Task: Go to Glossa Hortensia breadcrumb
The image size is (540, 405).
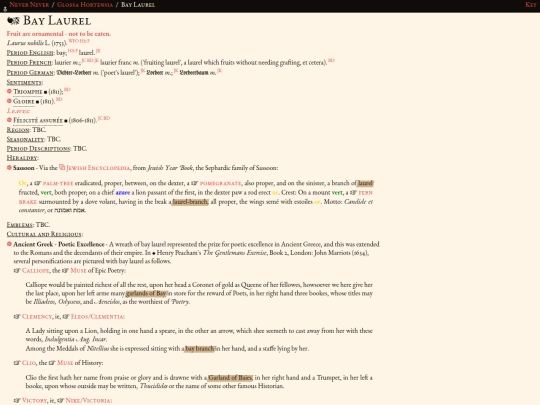Action: pyautogui.click(x=85, y=5)
